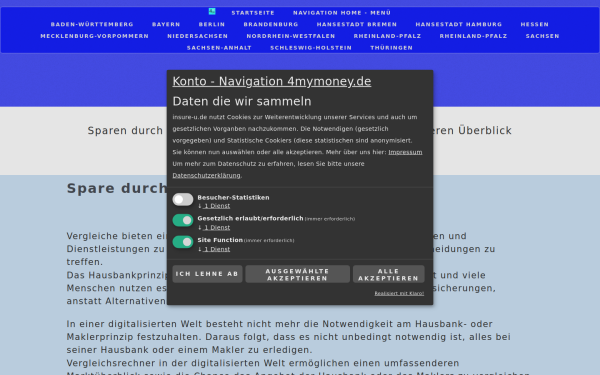
Task: Open the Datenschutzerklärung link
Action: coord(206,175)
